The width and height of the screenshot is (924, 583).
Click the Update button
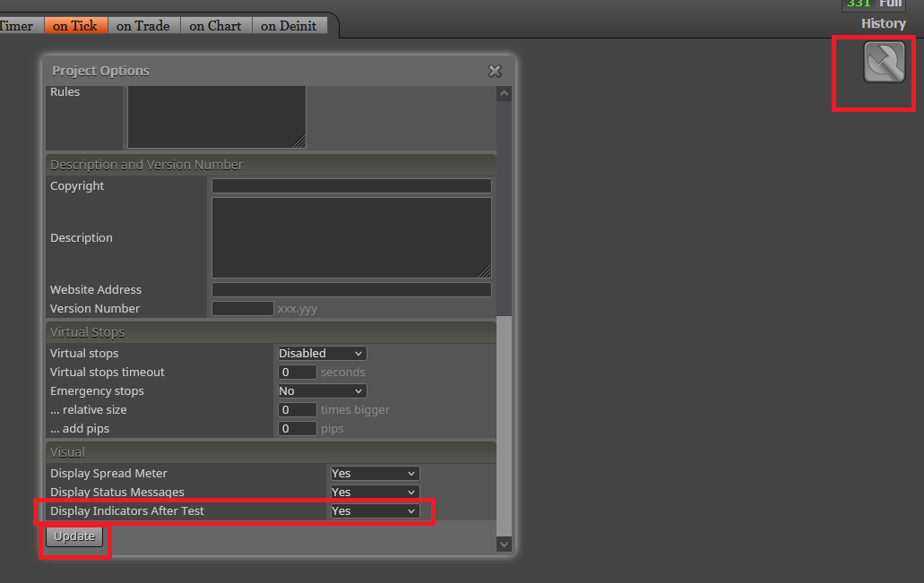(74, 536)
